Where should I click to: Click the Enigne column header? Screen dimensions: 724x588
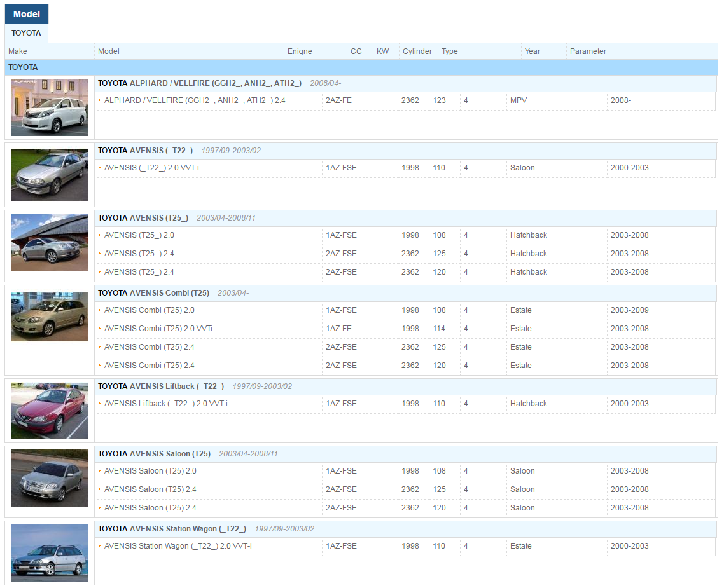point(300,51)
